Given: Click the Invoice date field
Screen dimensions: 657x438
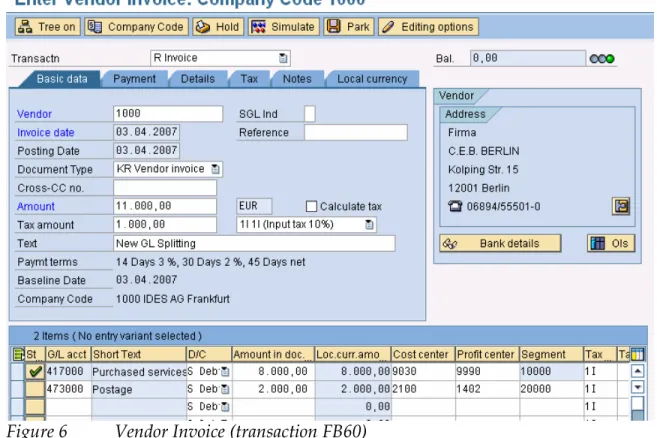Looking at the screenshot, I should point(146,132).
